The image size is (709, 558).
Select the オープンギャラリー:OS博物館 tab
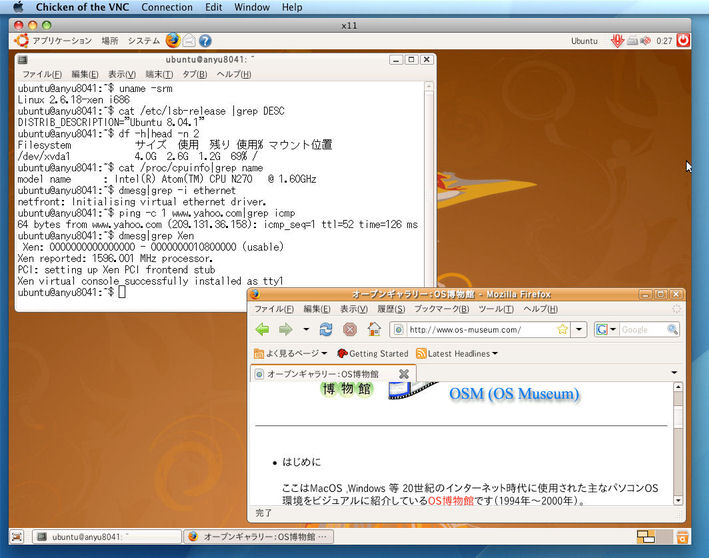pyautogui.click(x=332, y=374)
